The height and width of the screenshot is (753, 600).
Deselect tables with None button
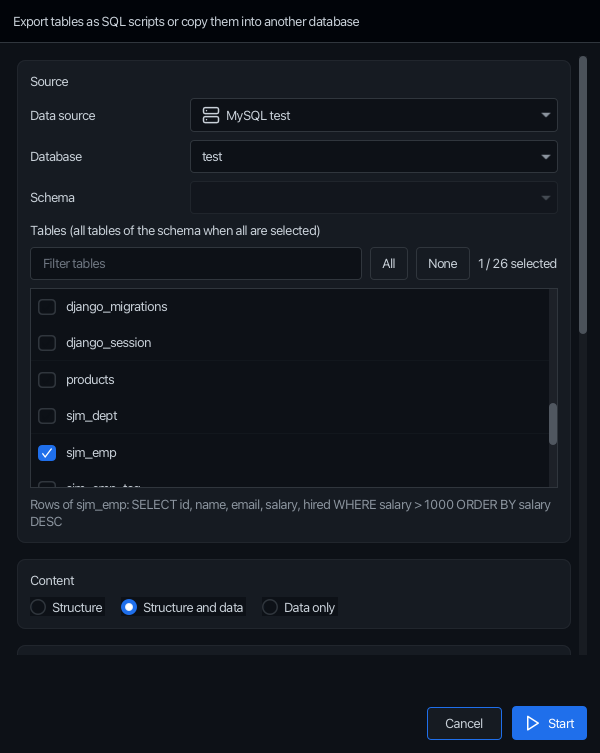coord(442,263)
